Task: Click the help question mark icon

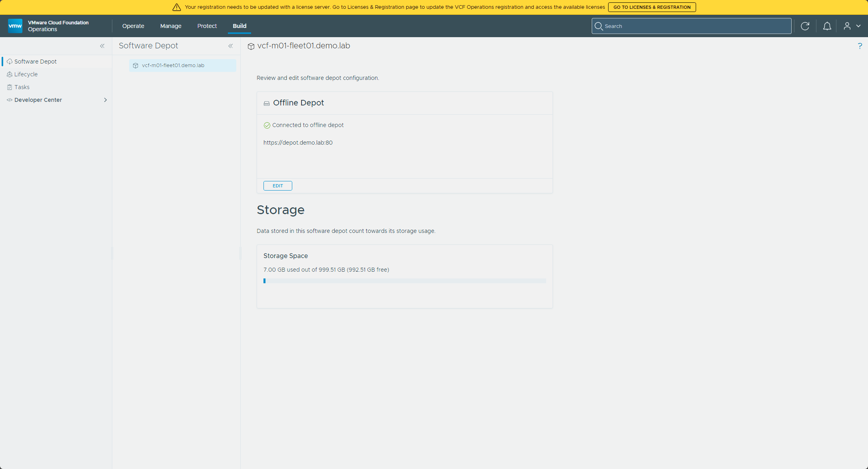Action: click(860, 46)
